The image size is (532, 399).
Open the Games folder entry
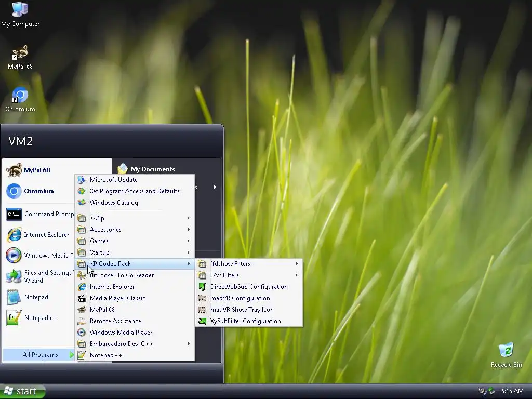point(135,241)
